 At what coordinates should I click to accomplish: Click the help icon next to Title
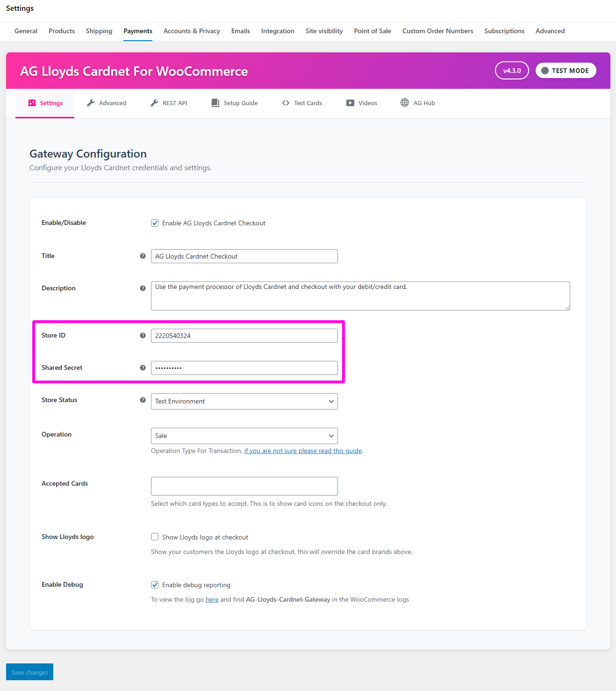[143, 256]
